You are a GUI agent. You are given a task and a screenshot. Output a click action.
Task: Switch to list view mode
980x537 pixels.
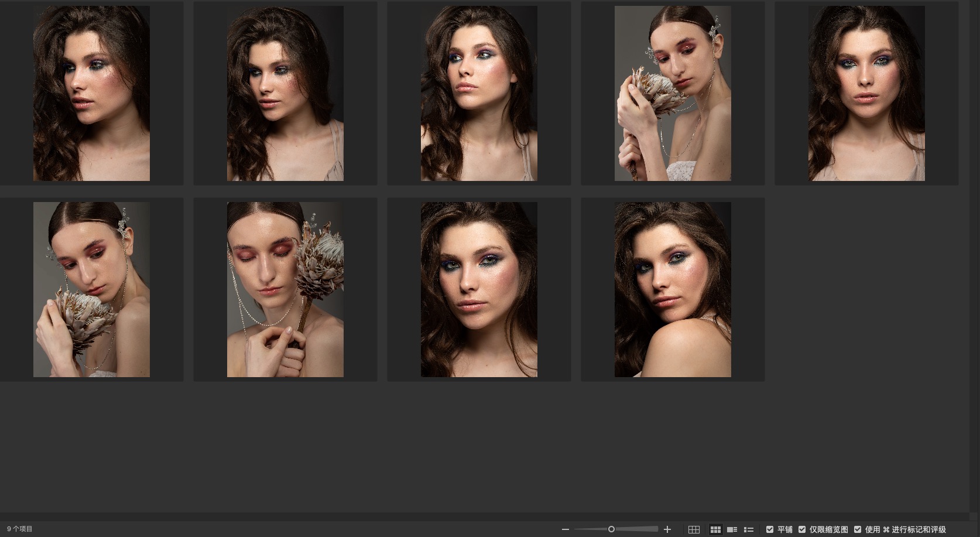pos(748,529)
